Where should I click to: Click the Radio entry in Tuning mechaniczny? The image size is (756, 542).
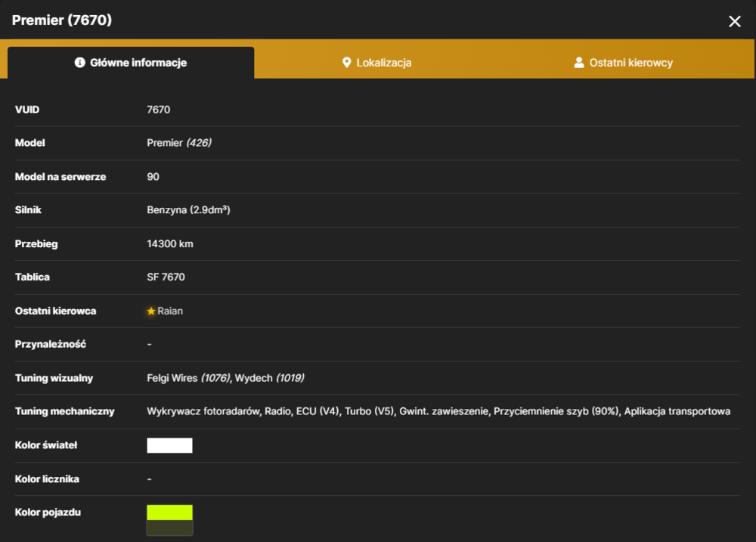coord(277,411)
